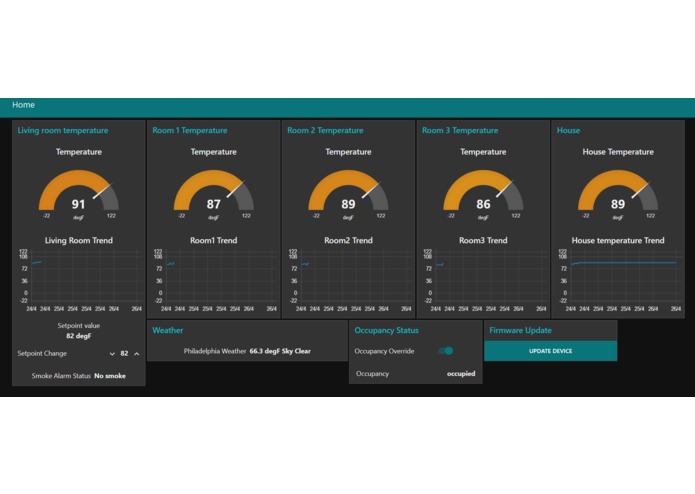Click the "House Temperature" gauge heading
The image size is (695, 494).
coord(618,152)
